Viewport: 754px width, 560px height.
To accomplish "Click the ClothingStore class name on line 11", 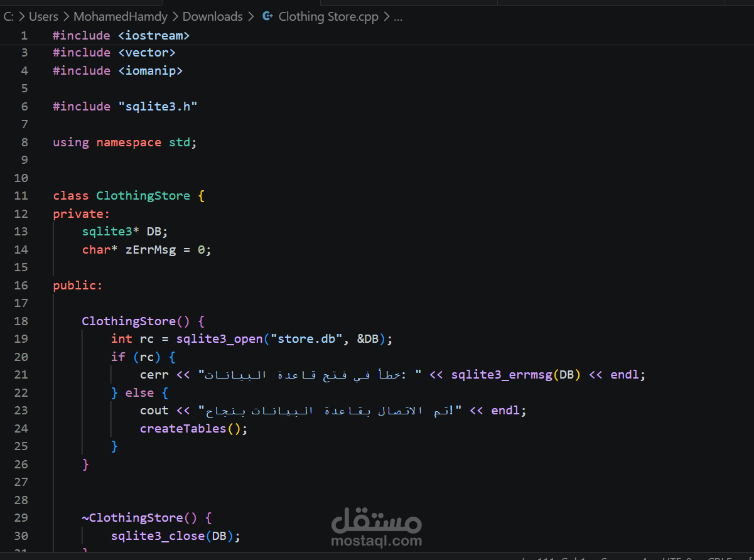I will click(x=143, y=196).
